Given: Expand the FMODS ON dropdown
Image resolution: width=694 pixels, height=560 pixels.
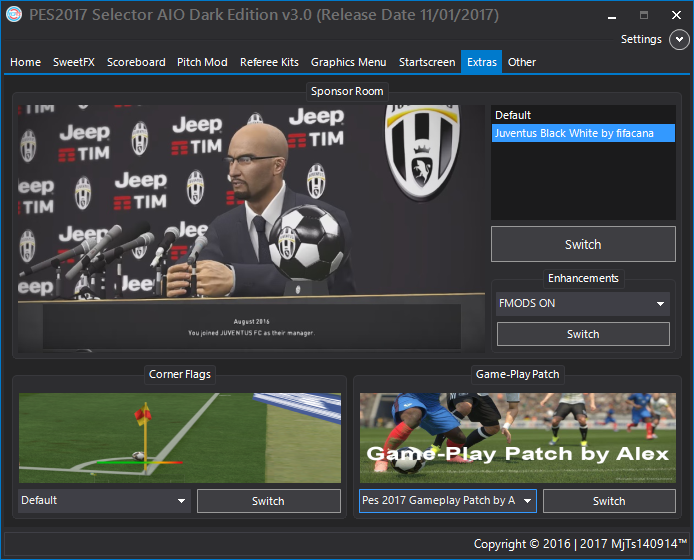Looking at the screenshot, I should point(582,304).
